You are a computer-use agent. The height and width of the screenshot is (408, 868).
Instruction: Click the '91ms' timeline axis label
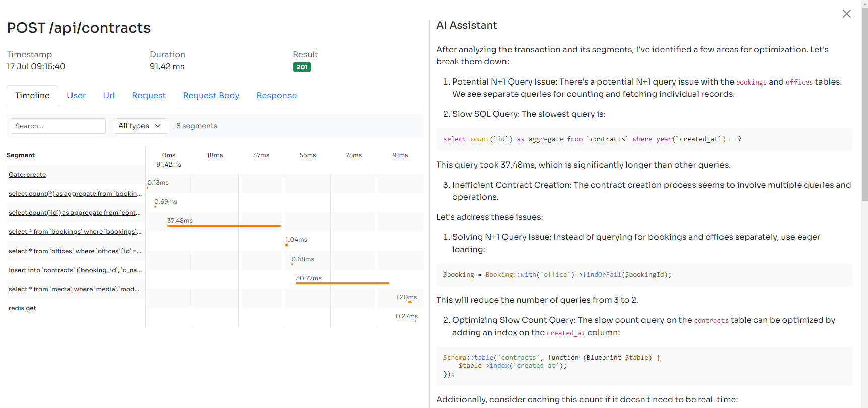click(x=400, y=155)
